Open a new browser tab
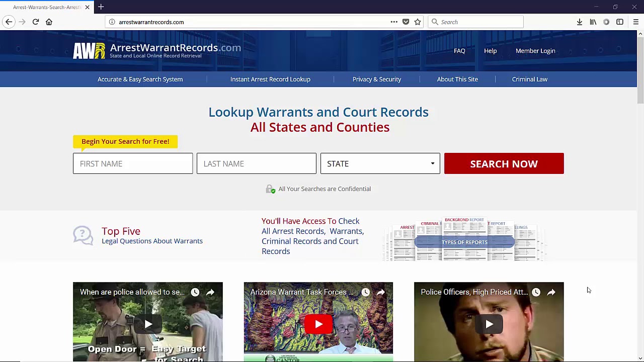 coord(101,7)
